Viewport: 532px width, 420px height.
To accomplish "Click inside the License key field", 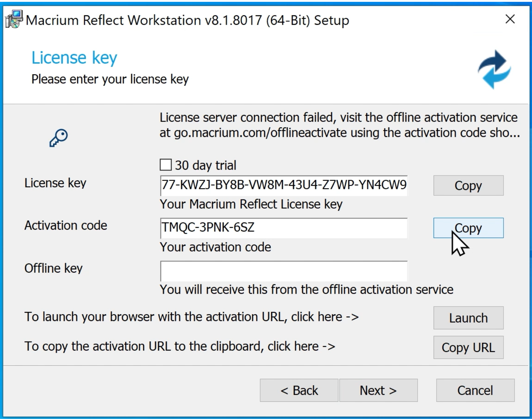I will coord(284,185).
